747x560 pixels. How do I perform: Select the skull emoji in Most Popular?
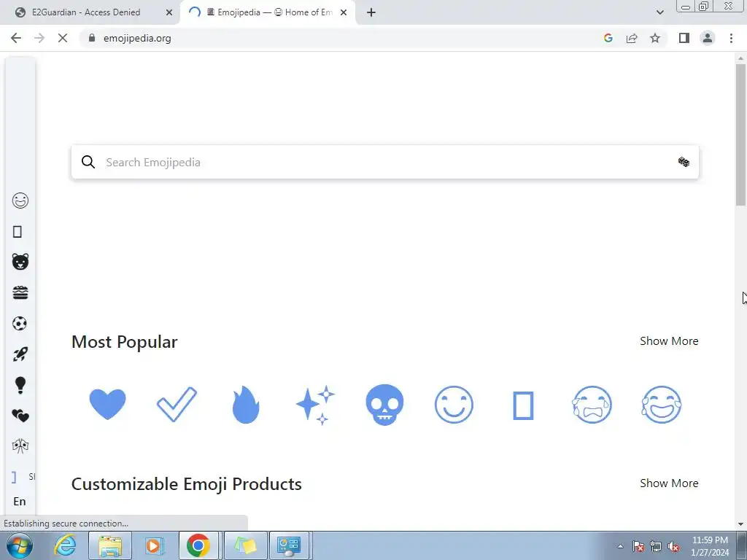coord(384,405)
